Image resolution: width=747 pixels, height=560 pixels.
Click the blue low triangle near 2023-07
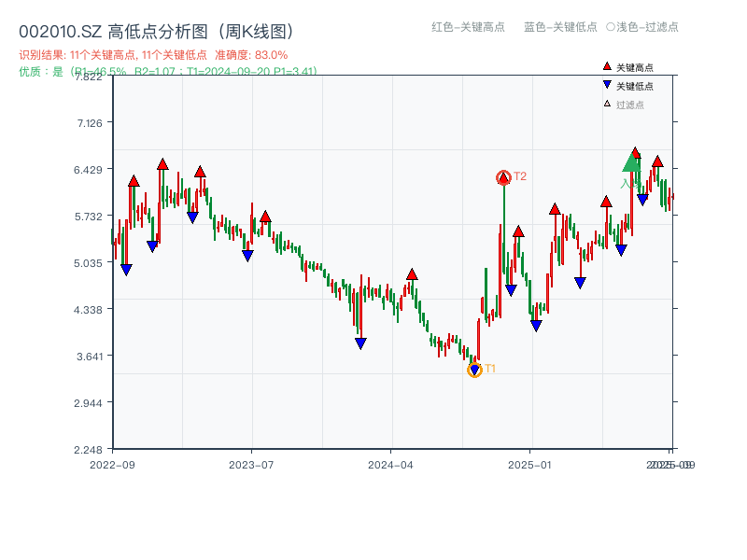click(x=247, y=253)
